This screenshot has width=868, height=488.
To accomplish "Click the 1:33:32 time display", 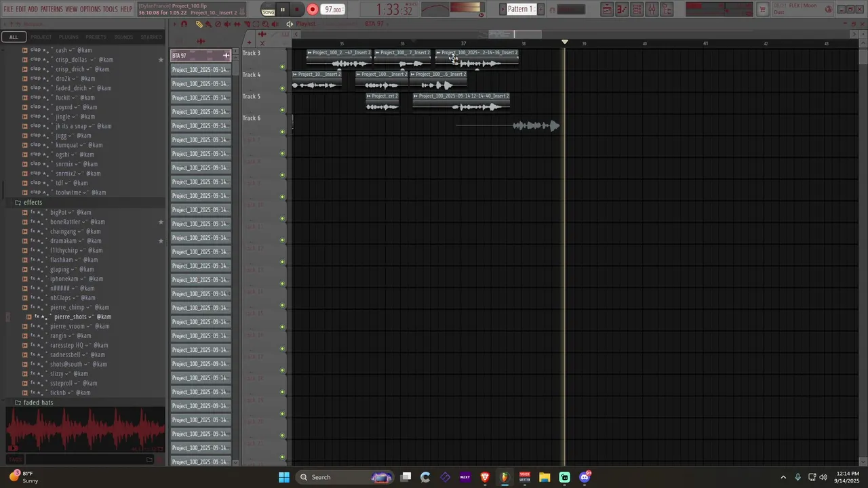I will point(394,9).
